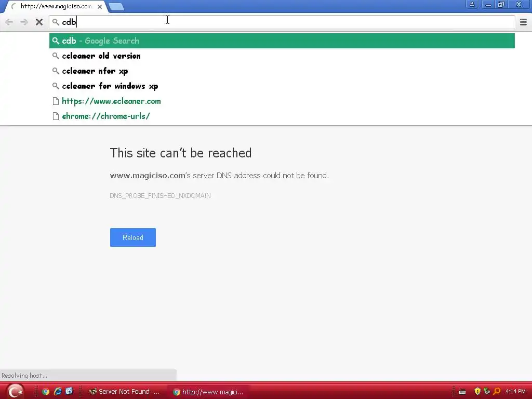Open https://www.ccleaner.com suggestion
Image resolution: width=532 pixels, height=399 pixels.
click(282, 101)
